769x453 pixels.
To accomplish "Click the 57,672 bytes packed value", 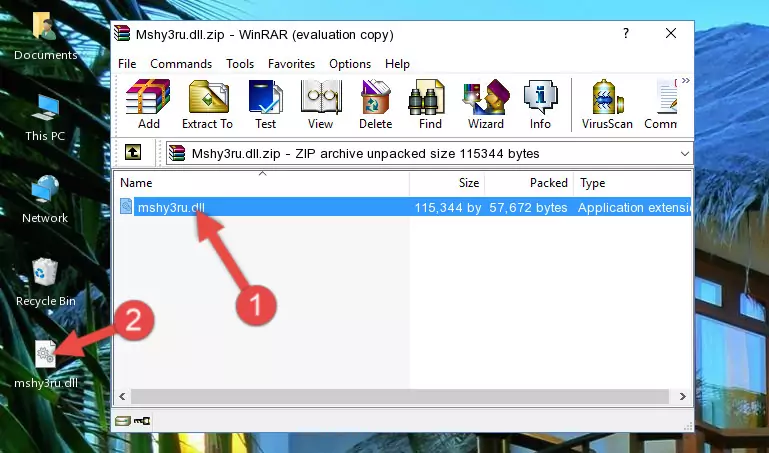I will pyautogui.click(x=528, y=207).
